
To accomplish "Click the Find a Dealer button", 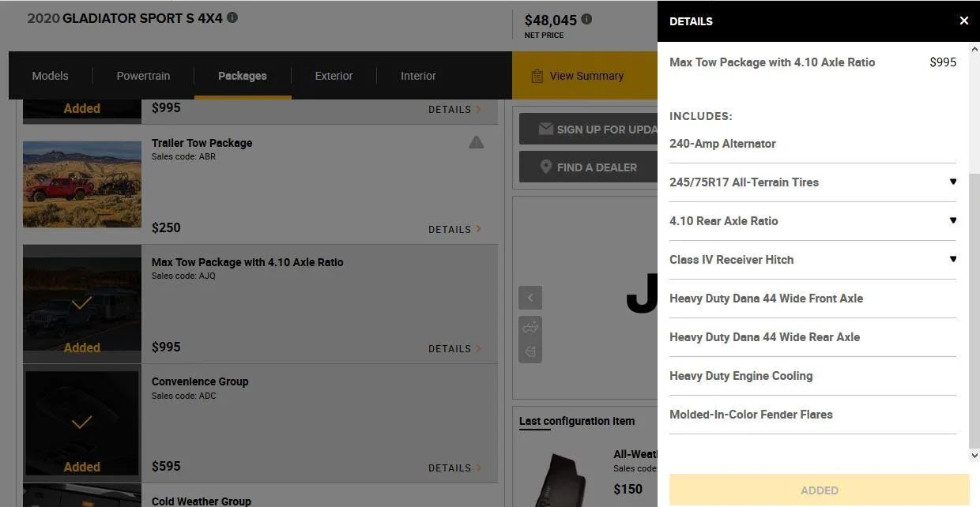I will pyautogui.click(x=588, y=167).
